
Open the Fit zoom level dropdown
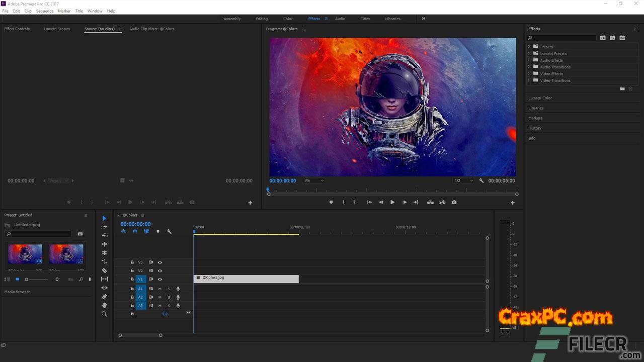(x=314, y=181)
